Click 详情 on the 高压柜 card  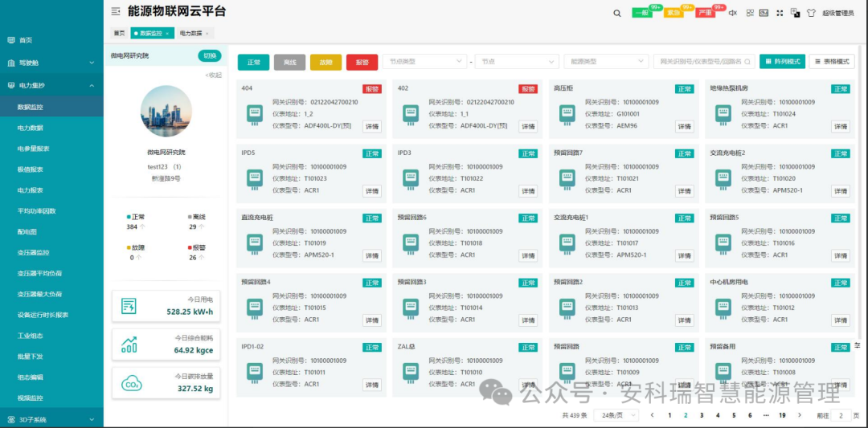(683, 127)
